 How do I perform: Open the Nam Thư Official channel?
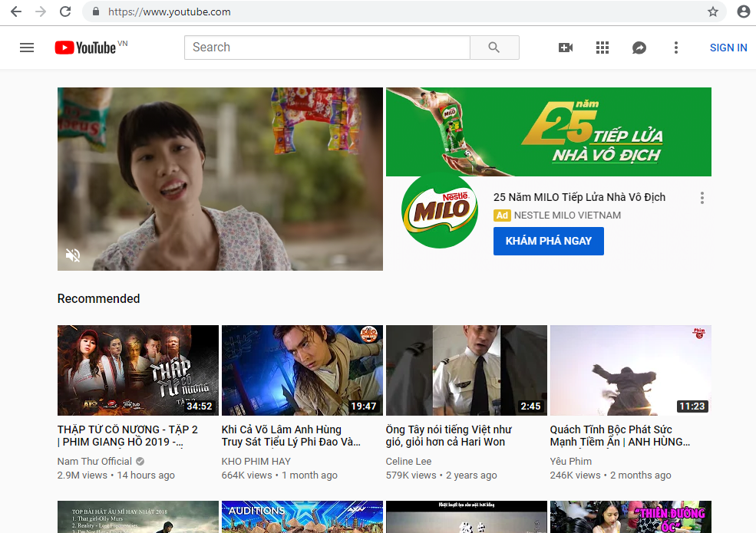coord(94,461)
